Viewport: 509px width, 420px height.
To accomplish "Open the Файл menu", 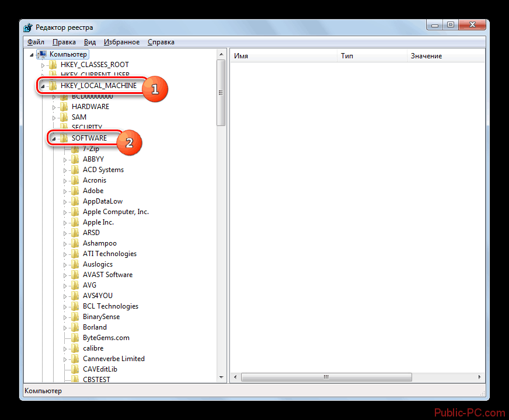I will pos(36,42).
